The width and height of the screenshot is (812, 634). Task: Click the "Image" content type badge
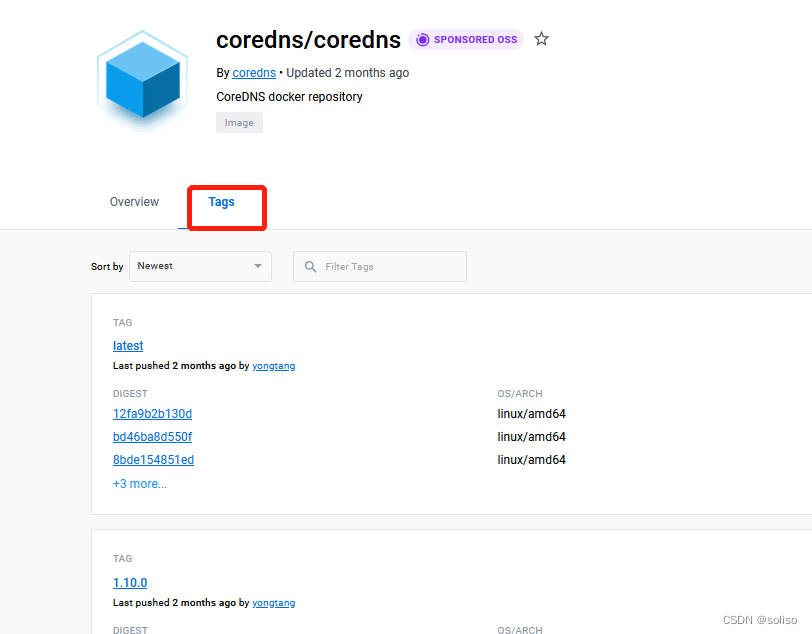(239, 122)
